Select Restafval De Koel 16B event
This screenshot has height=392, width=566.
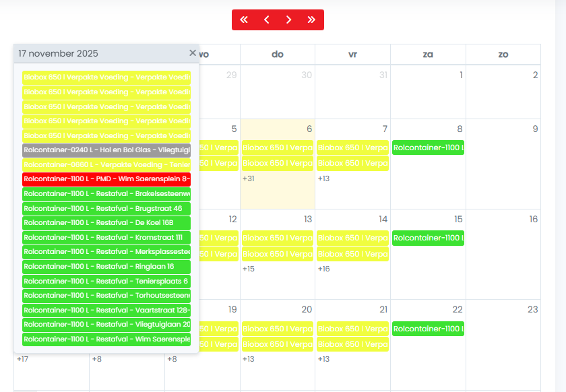[x=106, y=223]
